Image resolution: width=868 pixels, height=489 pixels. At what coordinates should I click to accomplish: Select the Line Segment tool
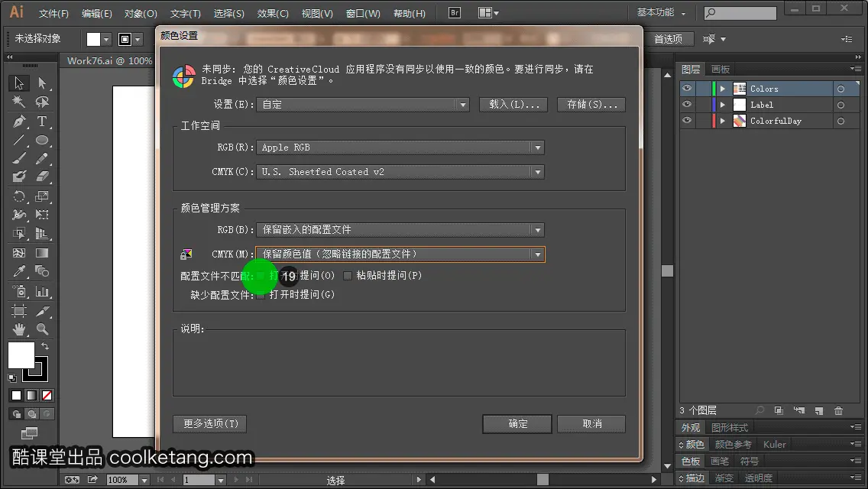(19, 140)
